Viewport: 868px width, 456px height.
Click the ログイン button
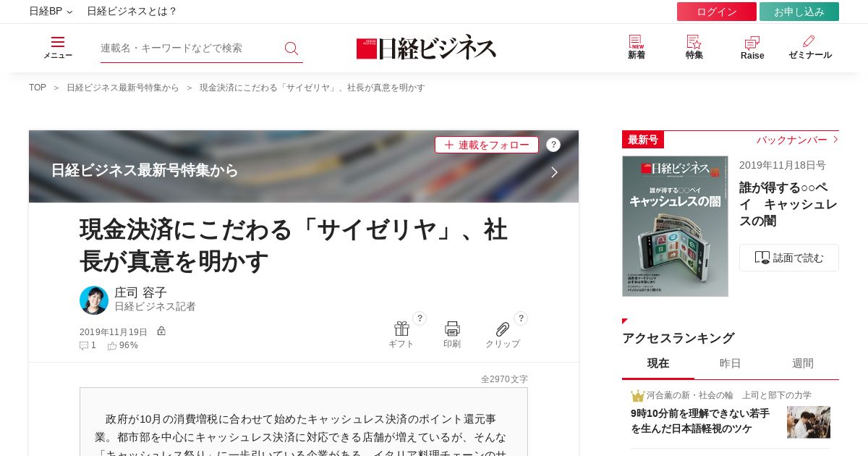coord(717,12)
